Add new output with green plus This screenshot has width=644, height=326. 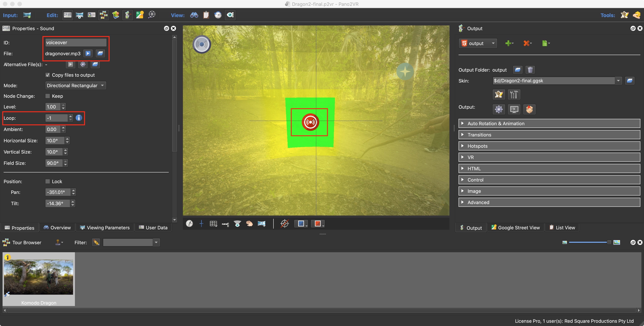[509, 43]
